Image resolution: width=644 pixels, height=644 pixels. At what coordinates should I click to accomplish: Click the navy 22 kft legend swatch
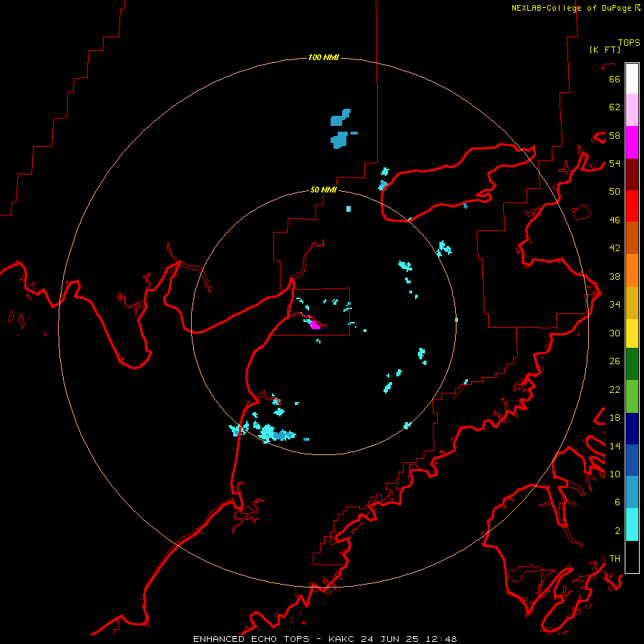[x=632, y=429]
